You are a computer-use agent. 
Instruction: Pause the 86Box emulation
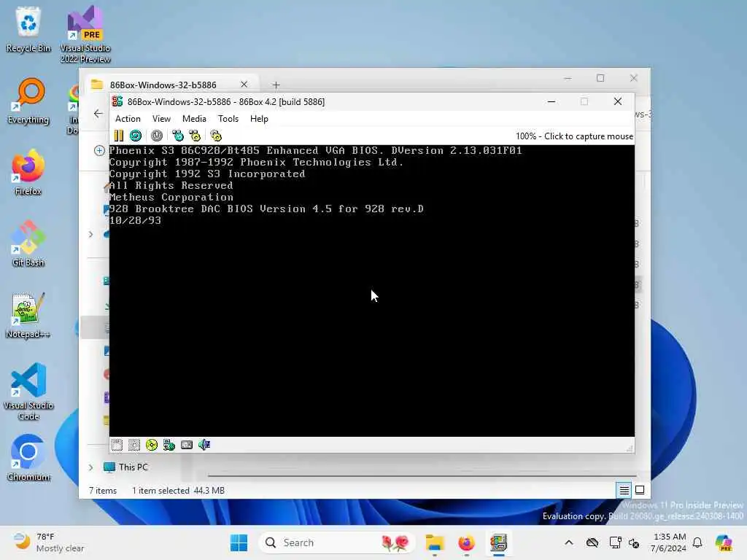(x=119, y=136)
